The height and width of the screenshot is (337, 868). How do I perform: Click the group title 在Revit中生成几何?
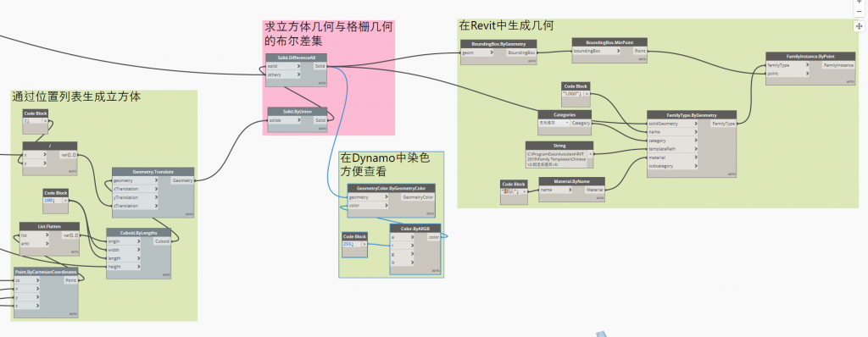pyautogui.click(x=506, y=25)
